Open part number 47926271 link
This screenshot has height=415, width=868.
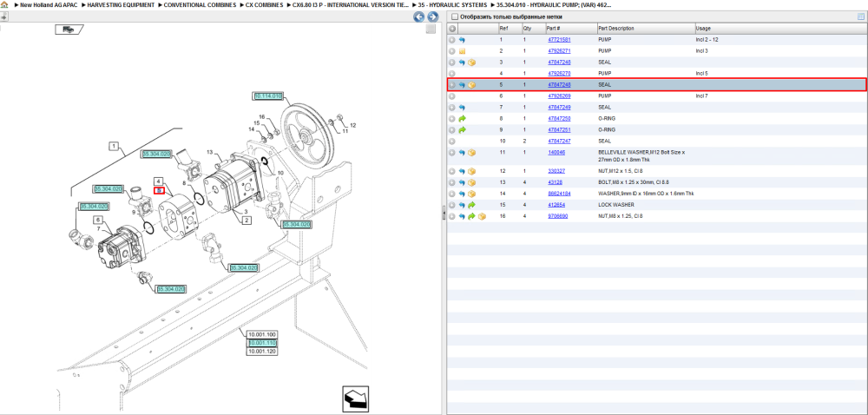559,51
